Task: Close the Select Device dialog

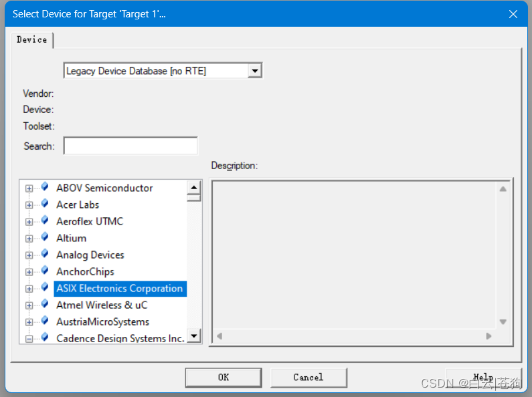Action: (x=513, y=14)
